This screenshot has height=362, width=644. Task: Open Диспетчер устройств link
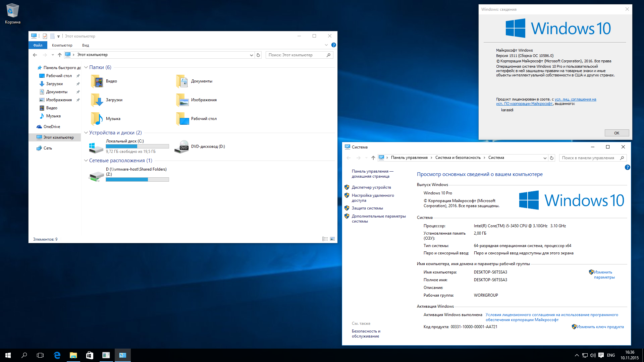371,187
